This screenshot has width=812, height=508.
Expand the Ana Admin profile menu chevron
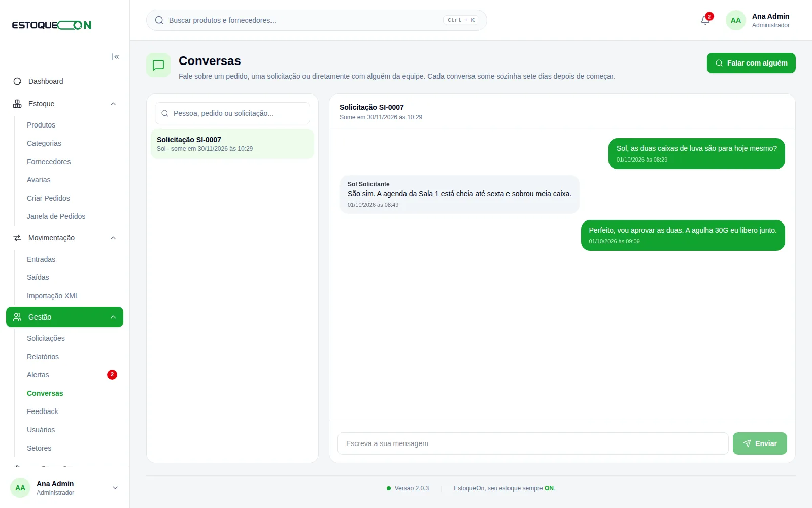click(115, 488)
